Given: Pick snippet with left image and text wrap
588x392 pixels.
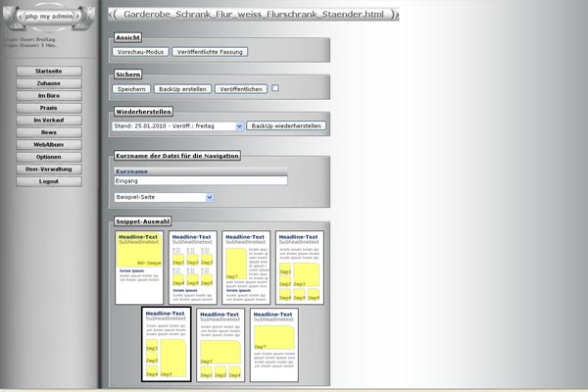Looking at the screenshot, I should click(246, 266).
